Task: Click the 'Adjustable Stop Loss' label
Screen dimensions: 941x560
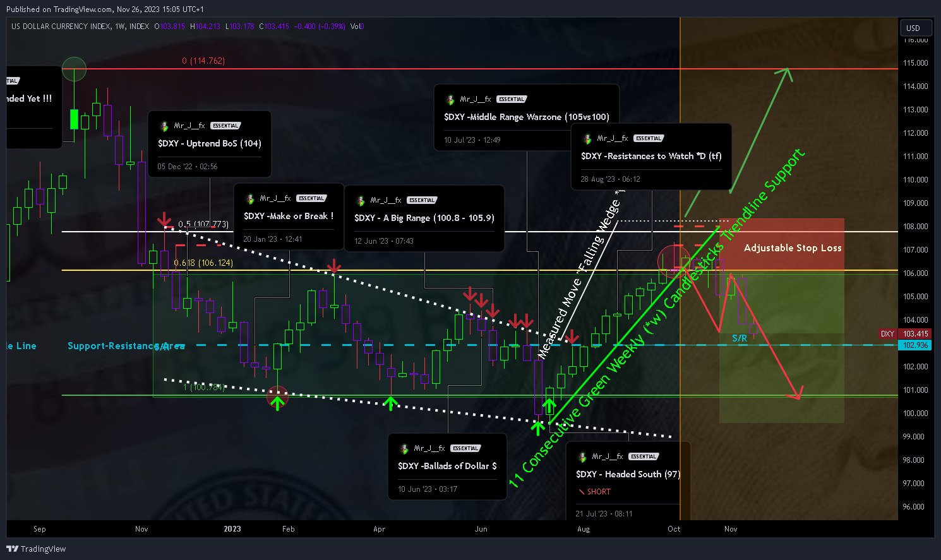Action: (x=793, y=248)
